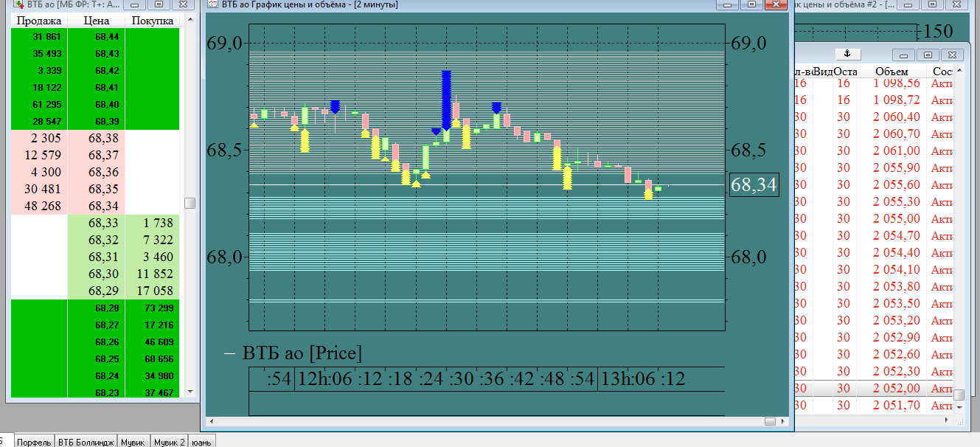Select the order row with volume 2 055,30
Image resolution: width=980 pixels, height=447 pixels.
pyautogui.click(x=875, y=201)
